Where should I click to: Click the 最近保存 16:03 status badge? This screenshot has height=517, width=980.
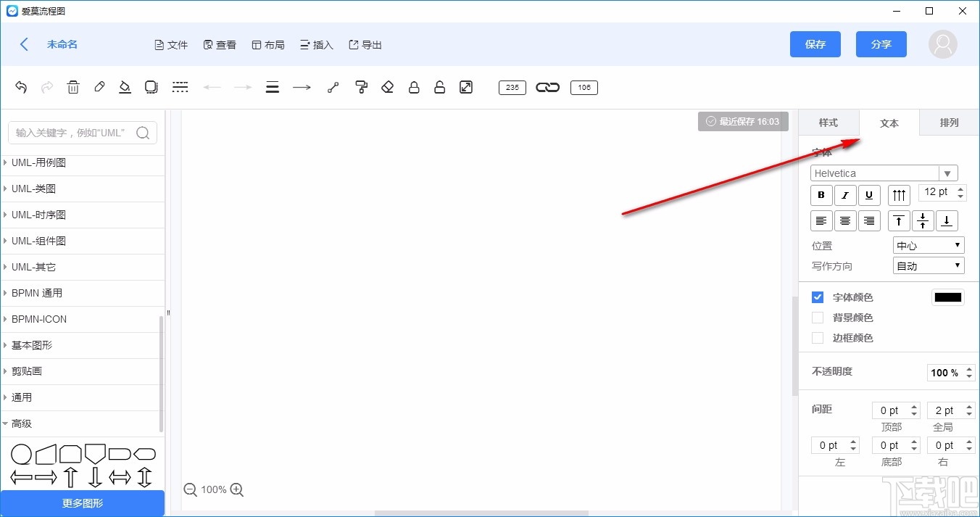pos(742,122)
